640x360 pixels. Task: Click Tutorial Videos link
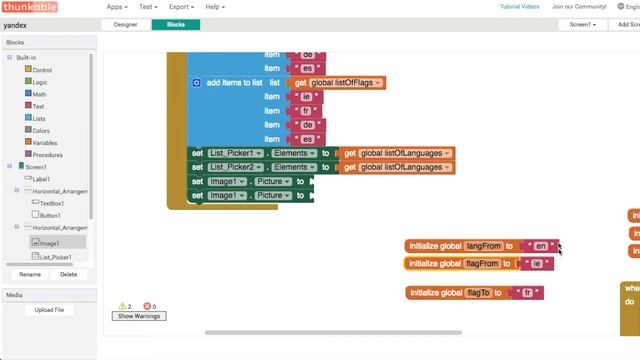(x=520, y=7)
